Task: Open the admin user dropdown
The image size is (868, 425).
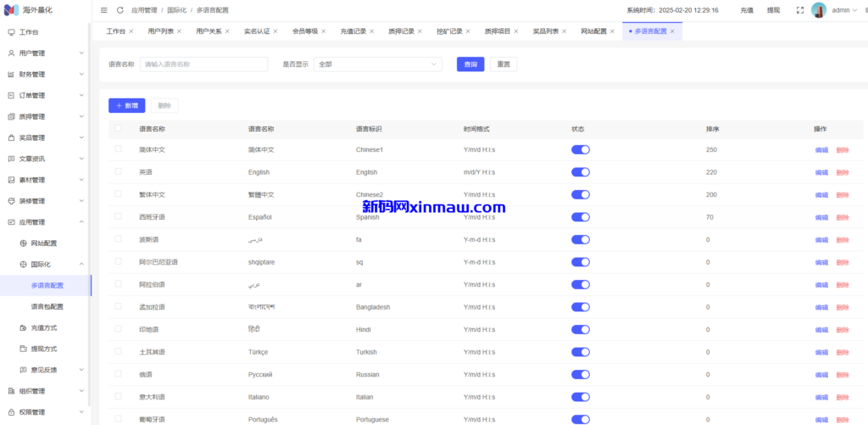Action: (x=844, y=10)
